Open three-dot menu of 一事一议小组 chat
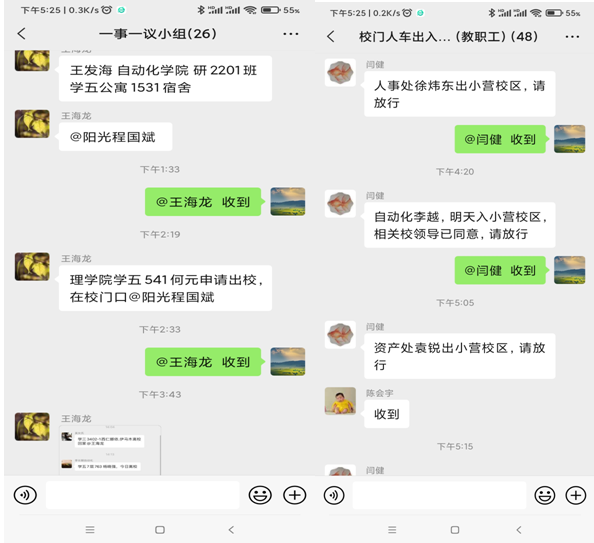Viewport: 594px width, 543px height. (291, 34)
